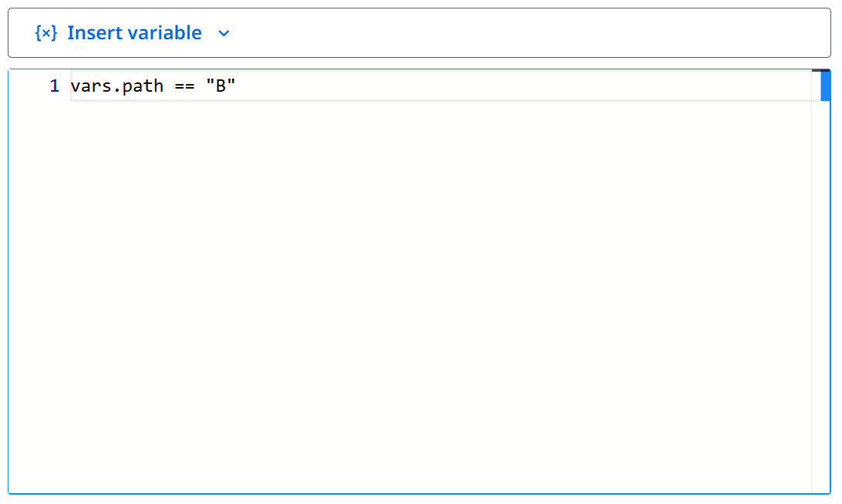Place cursor in the word vars
This screenshot has width=842, height=504.
pos(91,86)
